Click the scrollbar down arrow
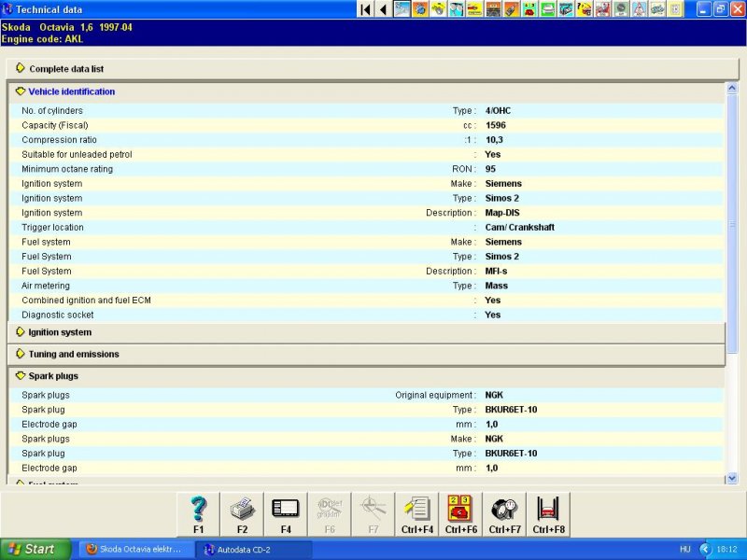Screen dimensions: 747x560 (732, 478)
